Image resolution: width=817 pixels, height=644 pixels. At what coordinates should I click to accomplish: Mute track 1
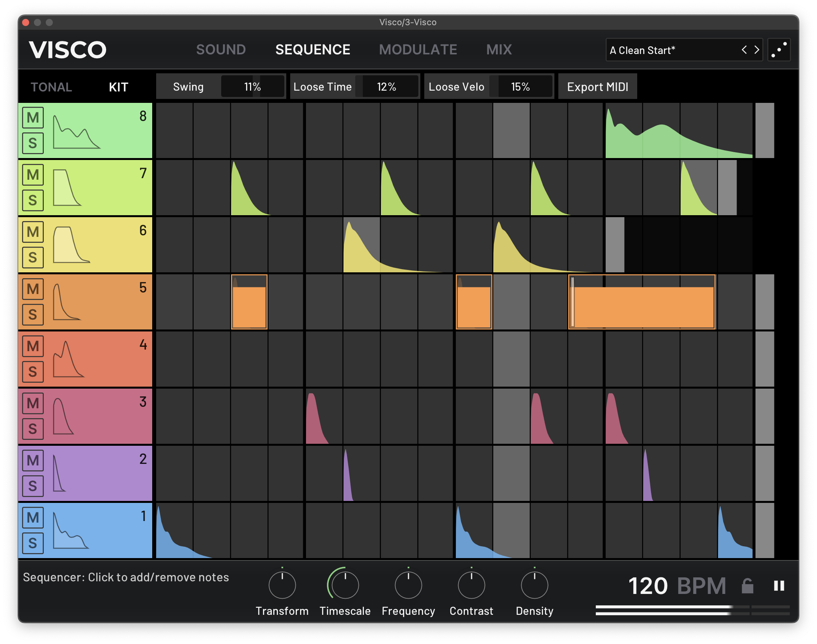pos(33,518)
